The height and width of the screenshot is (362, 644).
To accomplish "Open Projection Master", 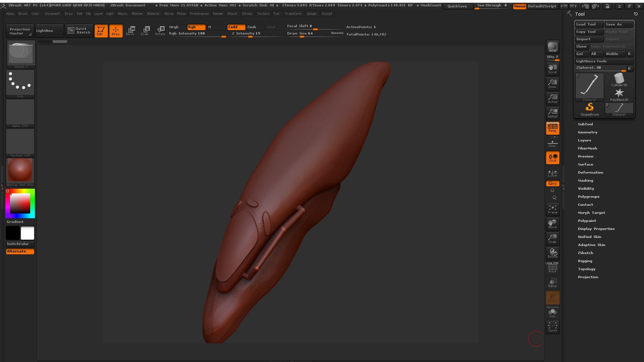I will click(x=20, y=31).
